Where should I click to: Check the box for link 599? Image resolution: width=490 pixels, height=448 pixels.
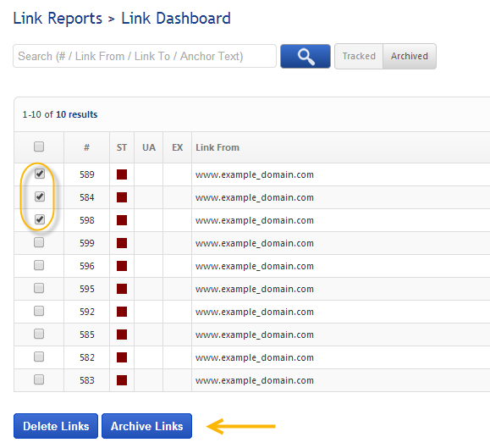coord(39,242)
